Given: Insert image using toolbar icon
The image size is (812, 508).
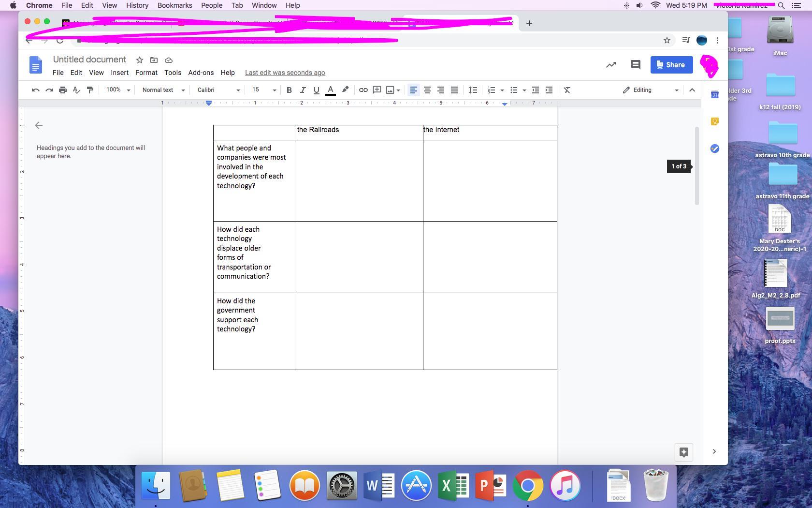Looking at the screenshot, I should click(390, 90).
